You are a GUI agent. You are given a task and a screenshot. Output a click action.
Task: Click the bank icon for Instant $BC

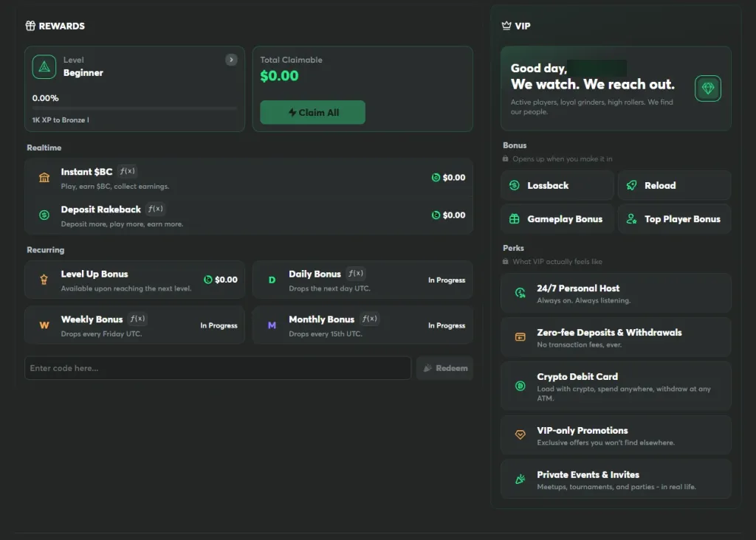pyautogui.click(x=44, y=177)
